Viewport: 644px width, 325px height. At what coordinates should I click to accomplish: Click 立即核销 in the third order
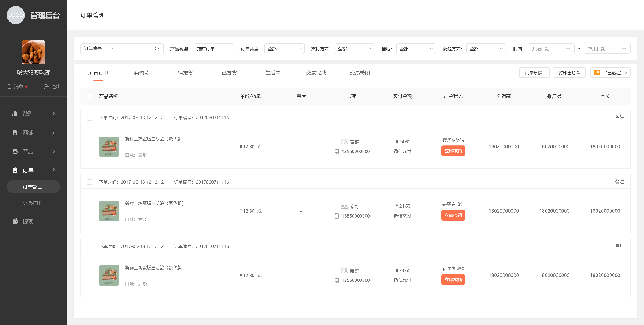(453, 280)
